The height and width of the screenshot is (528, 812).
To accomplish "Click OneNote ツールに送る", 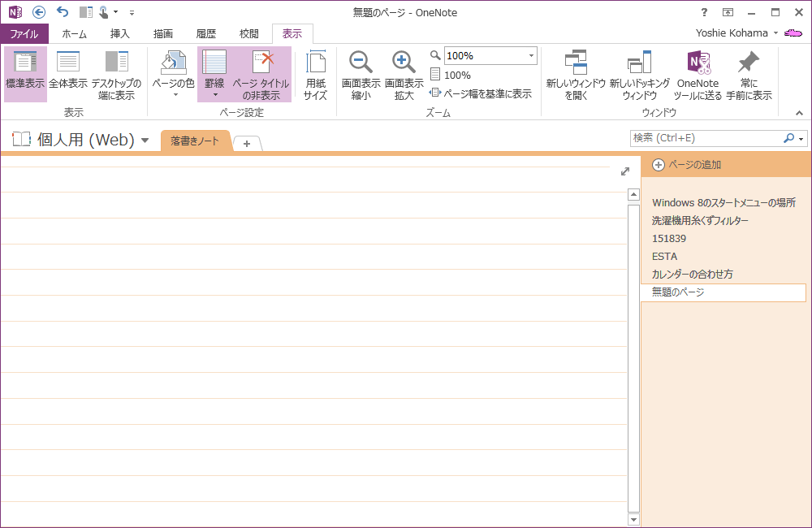I will click(x=698, y=75).
